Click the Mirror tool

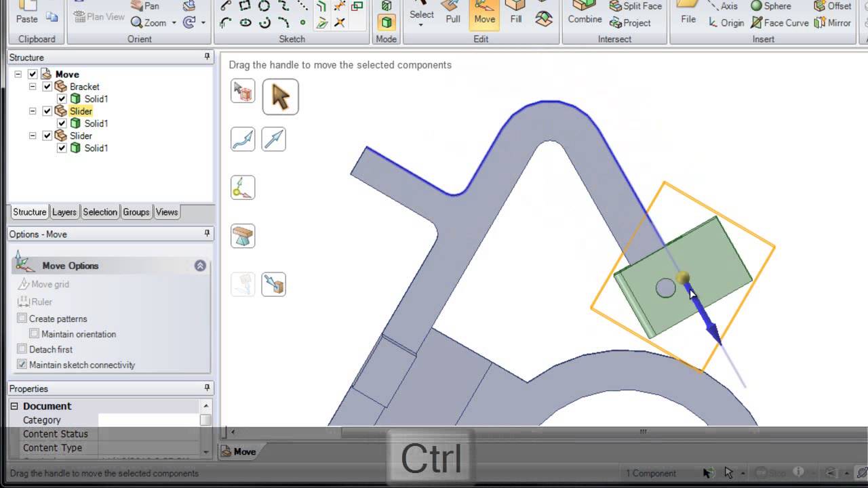click(832, 23)
